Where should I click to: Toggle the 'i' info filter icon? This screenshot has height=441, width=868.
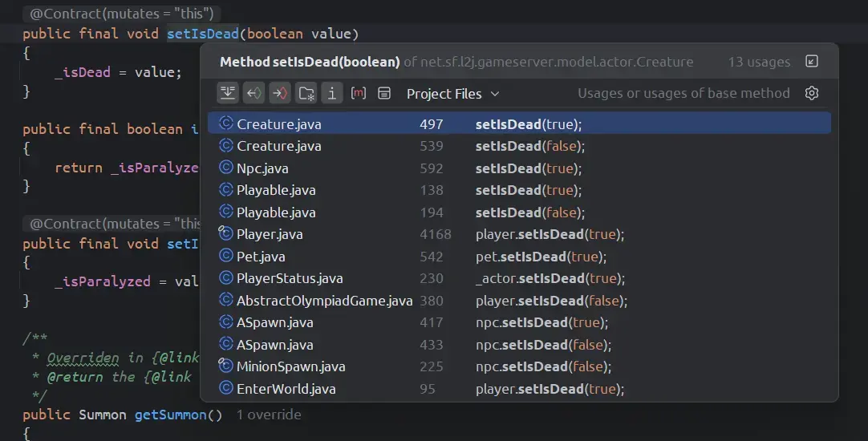point(332,93)
